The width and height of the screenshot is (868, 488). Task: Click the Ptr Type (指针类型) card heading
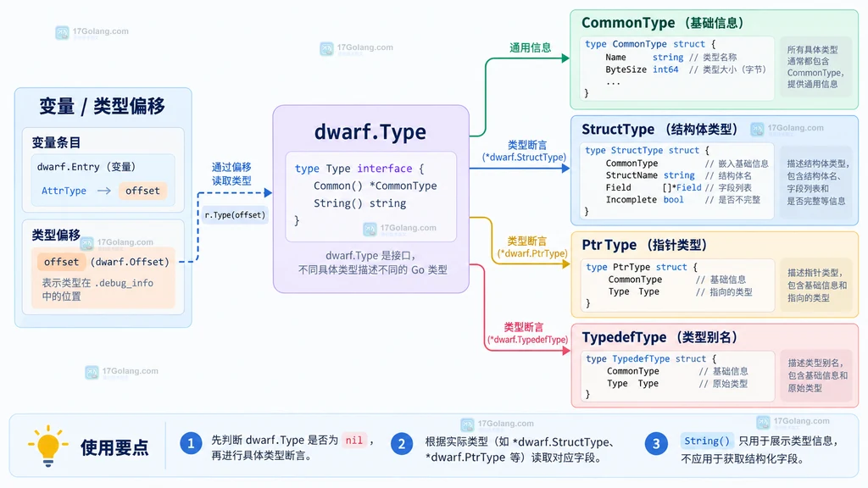644,245
